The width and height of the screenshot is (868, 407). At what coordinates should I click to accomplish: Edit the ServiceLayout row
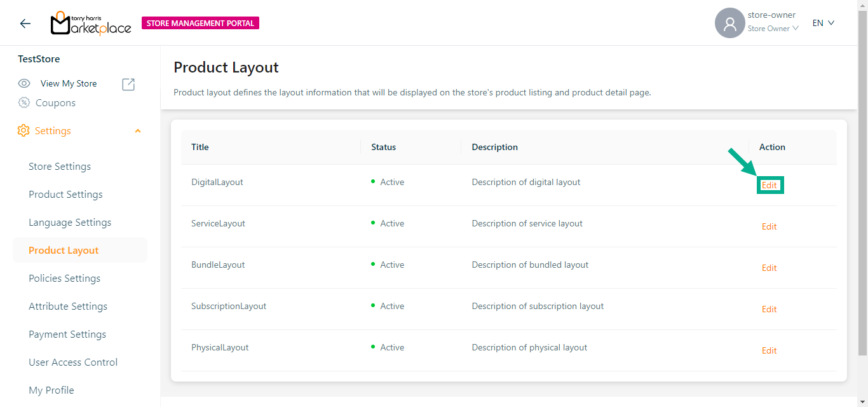coord(769,226)
